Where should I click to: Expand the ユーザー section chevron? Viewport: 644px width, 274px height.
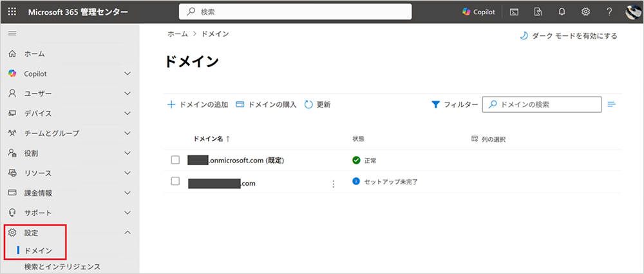[128, 93]
